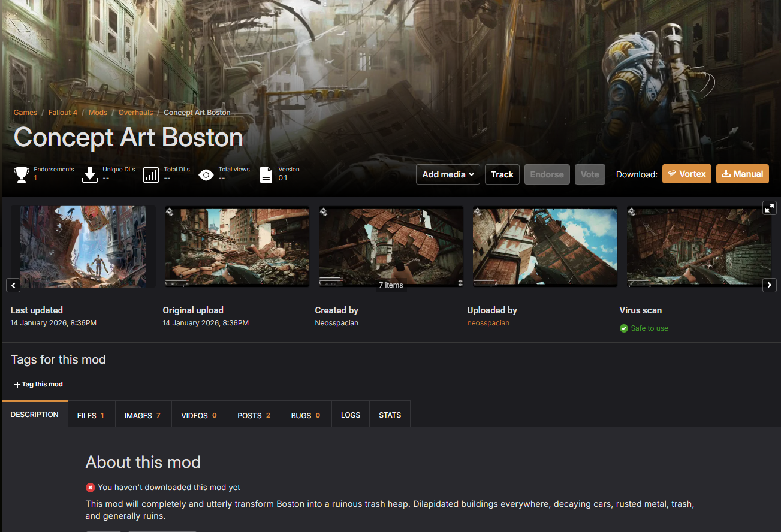Viewport: 781px width, 532px height.
Task: Click the Endorsements count of 1
Action: point(35,178)
